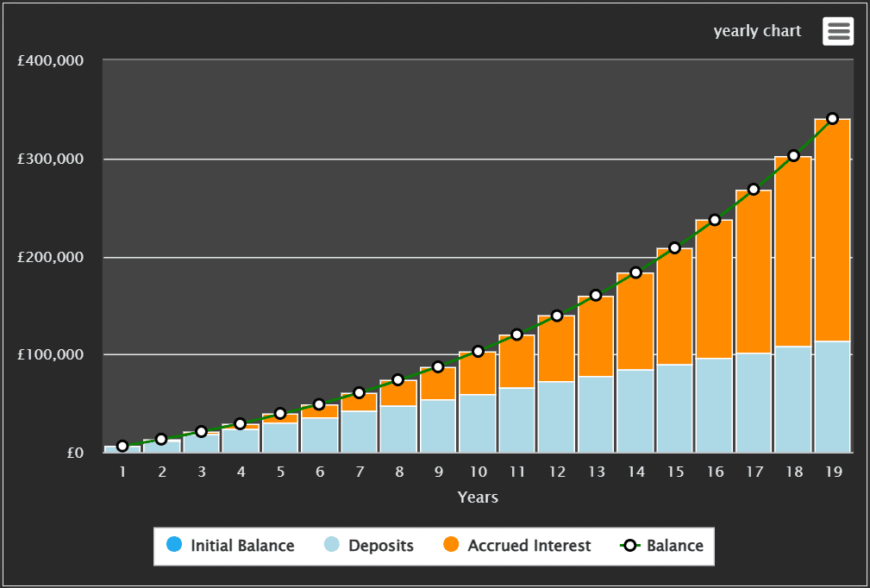
Task: Click the yearly chart title text
Action: (757, 31)
